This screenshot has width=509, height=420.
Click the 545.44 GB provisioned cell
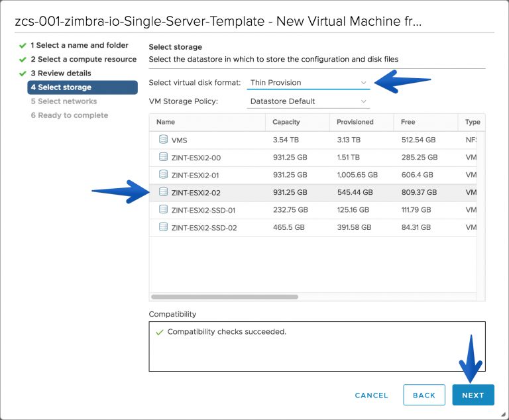(355, 193)
